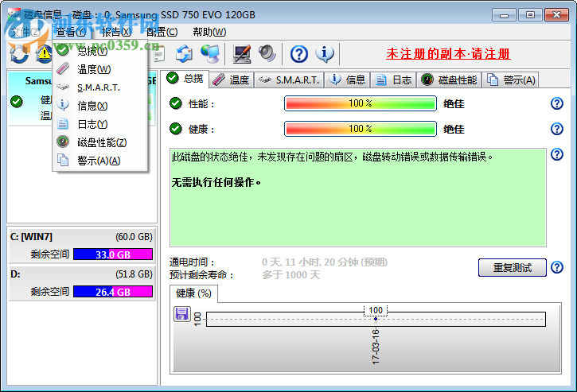Viewport: 577px width, 392px height.
Task: Switch to the 总揽 tab
Action: tap(185, 79)
